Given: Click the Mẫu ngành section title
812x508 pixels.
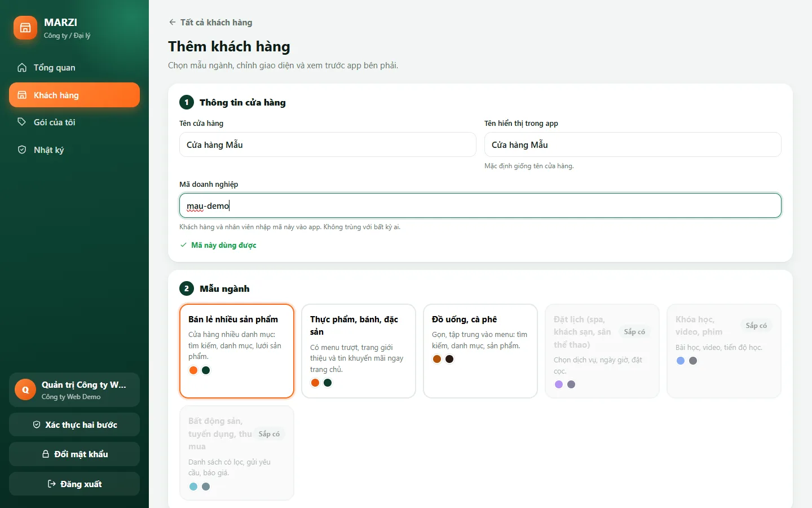Looking at the screenshot, I should (x=224, y=288).
